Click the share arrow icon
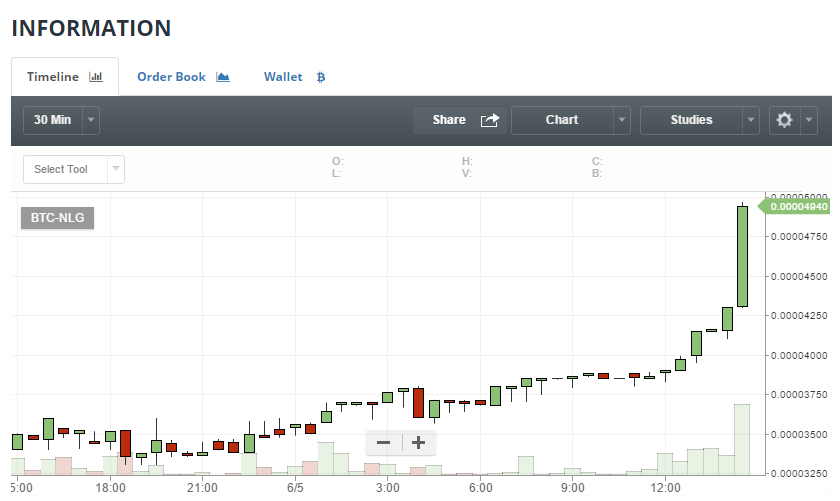840x501 pixels. (x=490, y=120)
